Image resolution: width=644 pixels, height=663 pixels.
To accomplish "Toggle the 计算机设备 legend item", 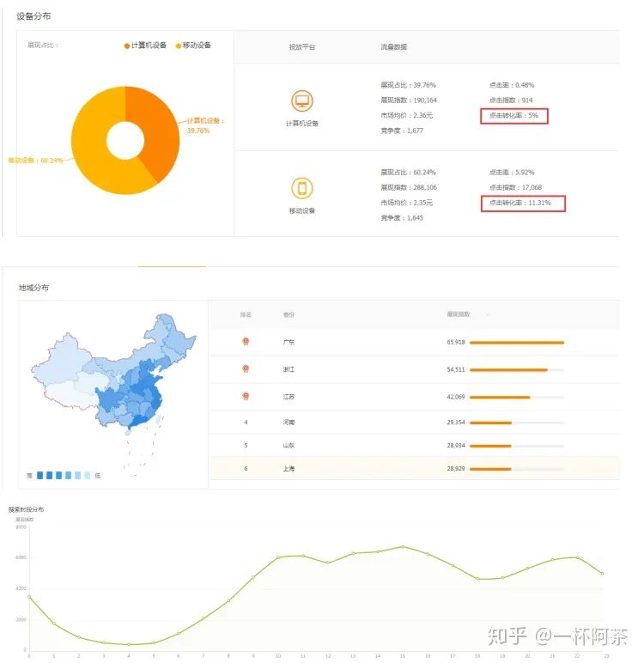I will point(145,46).
